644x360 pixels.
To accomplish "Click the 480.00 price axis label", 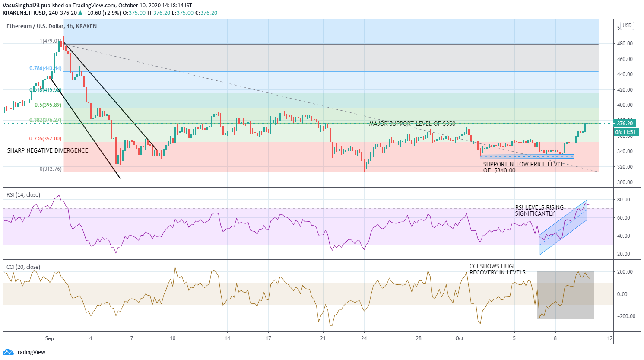I will click(x=625, y=44).
